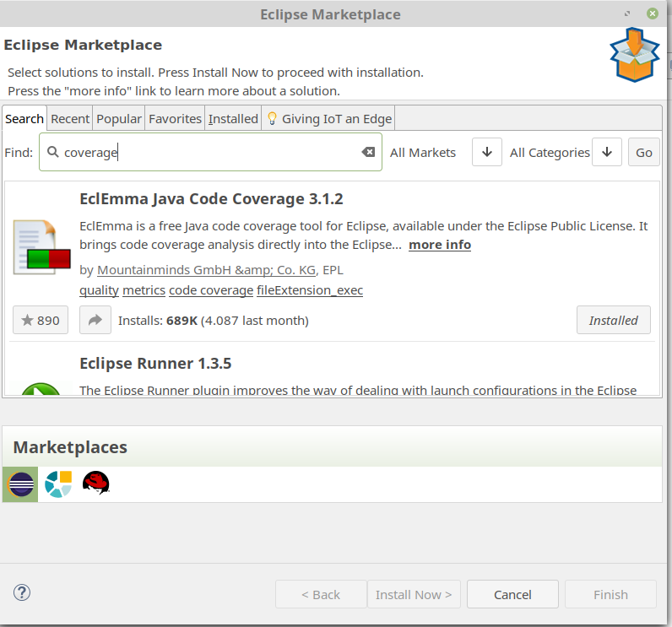
Task: Click the All Categories label
Action: (x=550, y=153)
